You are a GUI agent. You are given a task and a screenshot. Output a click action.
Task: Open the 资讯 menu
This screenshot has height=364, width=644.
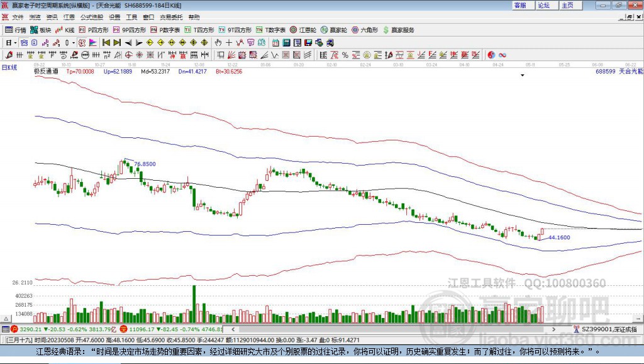pyautogui.click(x=52, y=17)
